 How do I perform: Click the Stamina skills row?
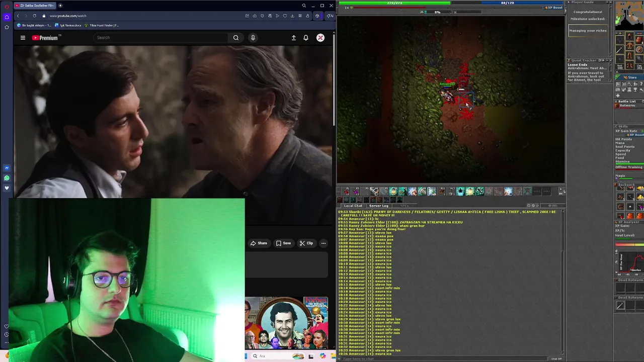click(x=629, y=162)
